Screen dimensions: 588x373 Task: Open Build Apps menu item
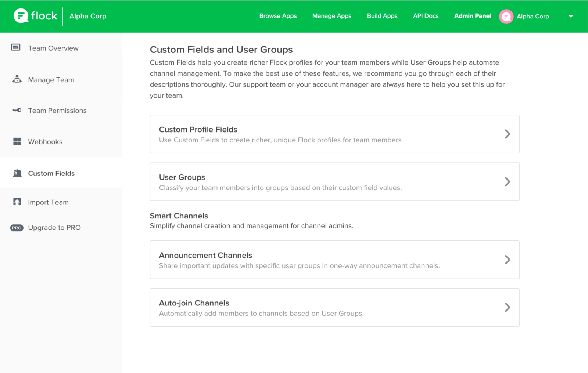(382, 16)
